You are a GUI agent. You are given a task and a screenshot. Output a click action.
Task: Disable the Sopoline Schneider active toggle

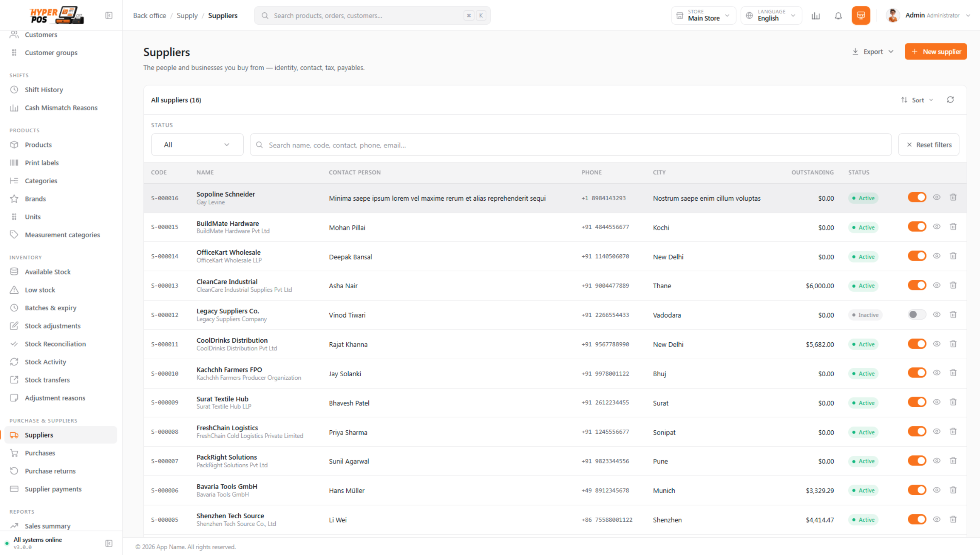click(917, 198)
